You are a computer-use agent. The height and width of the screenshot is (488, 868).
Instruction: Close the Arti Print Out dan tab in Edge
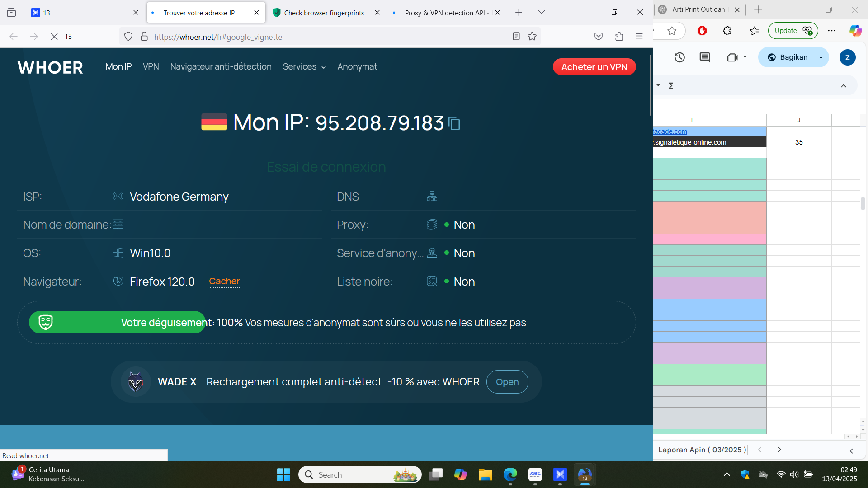tap(737, 9)
